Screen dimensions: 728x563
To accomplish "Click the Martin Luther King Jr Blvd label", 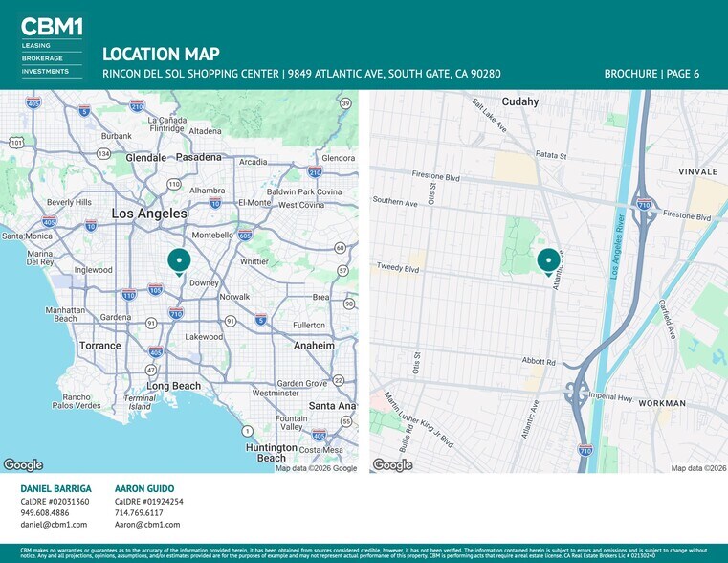I will 419,420.
